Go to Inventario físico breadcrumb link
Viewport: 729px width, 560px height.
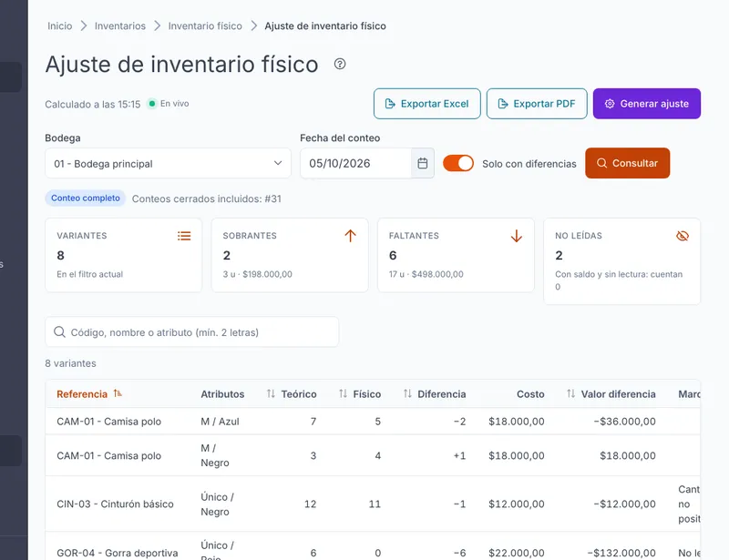pyautogui.click(x=205, y=26)
